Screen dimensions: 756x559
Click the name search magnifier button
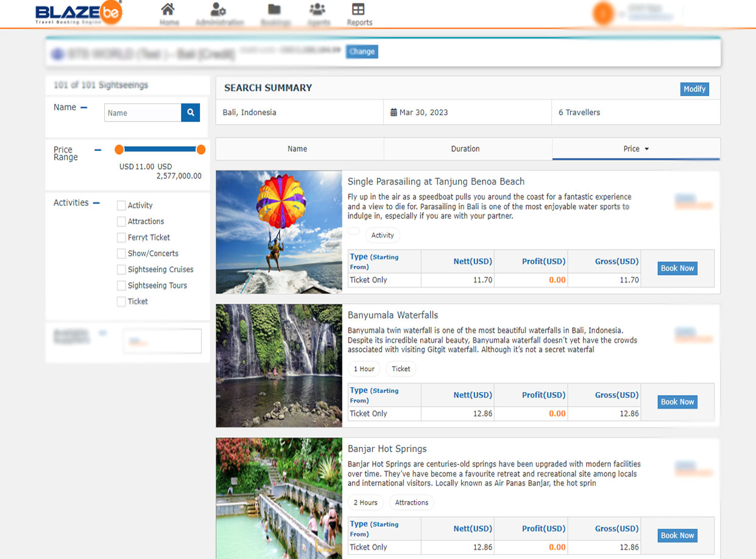190,113
